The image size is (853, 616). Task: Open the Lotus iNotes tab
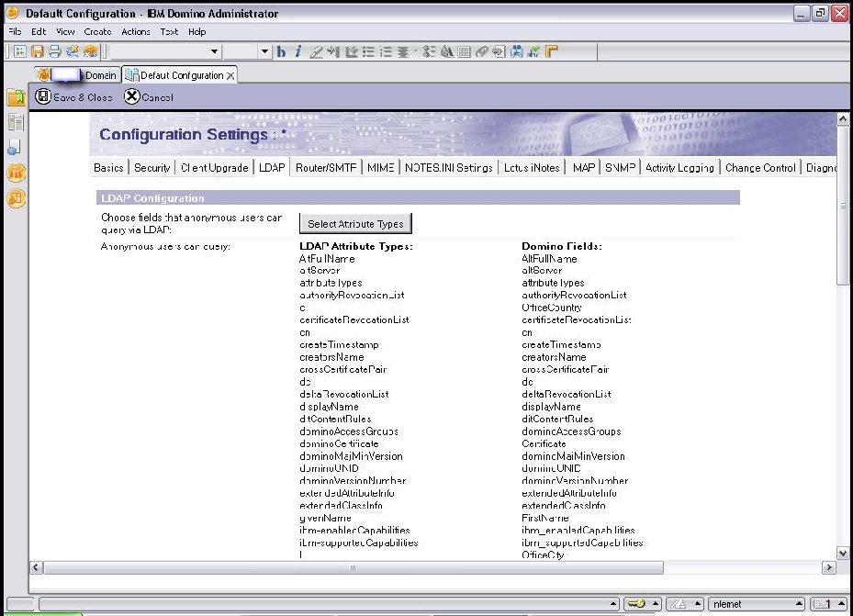pos(532,167)
